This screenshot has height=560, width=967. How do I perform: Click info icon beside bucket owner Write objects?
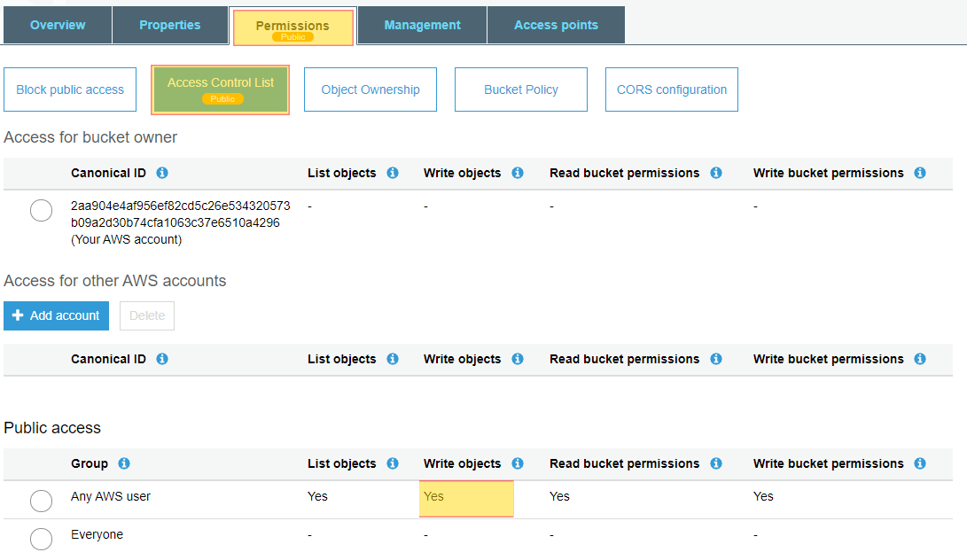[x=518, y=173]
